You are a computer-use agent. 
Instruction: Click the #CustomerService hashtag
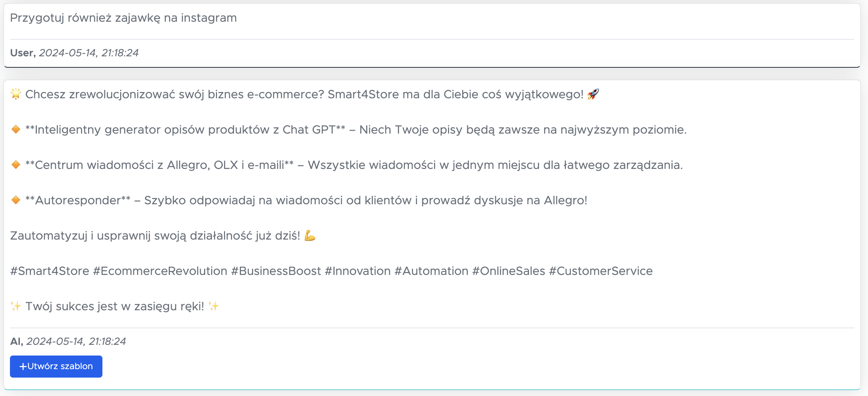point(601,271)
